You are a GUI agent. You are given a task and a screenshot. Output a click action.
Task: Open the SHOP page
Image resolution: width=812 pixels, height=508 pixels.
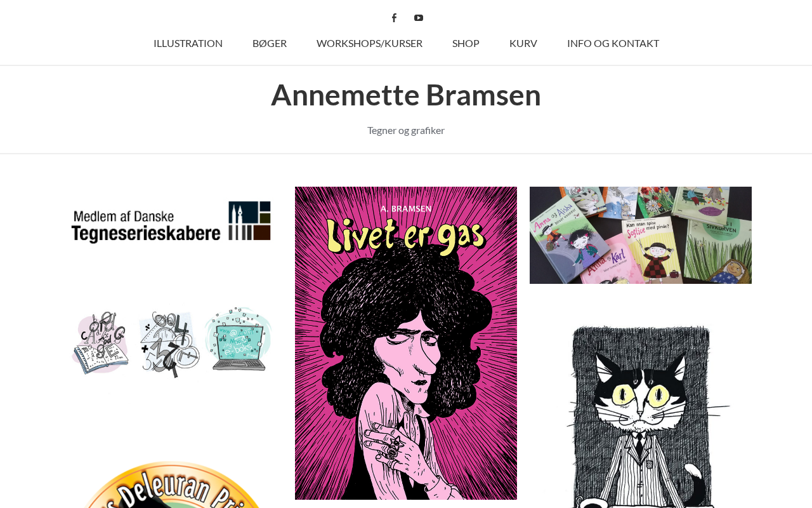466,43
